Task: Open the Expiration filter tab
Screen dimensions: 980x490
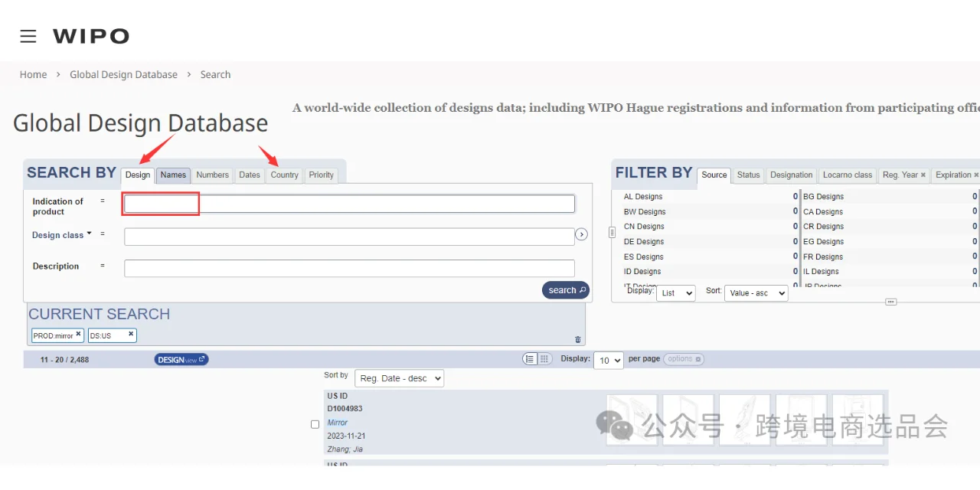Action: [954, 175]
